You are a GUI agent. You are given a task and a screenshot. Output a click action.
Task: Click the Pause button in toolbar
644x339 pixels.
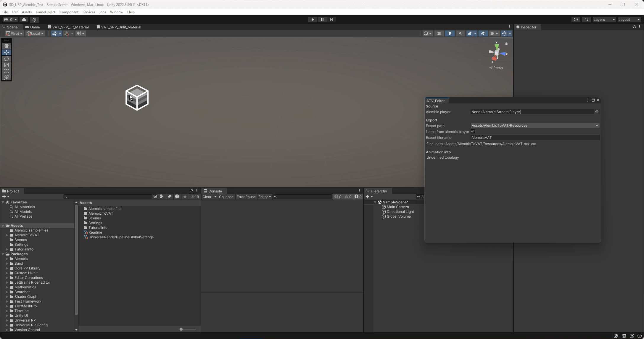pyautogui.click(x=322, y=19)
